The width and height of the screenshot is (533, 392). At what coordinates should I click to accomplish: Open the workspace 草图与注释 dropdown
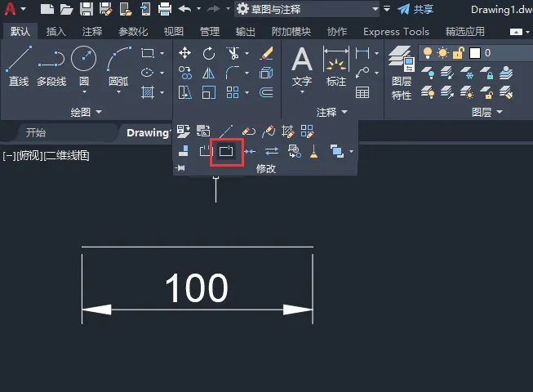(x=307, y=9)
